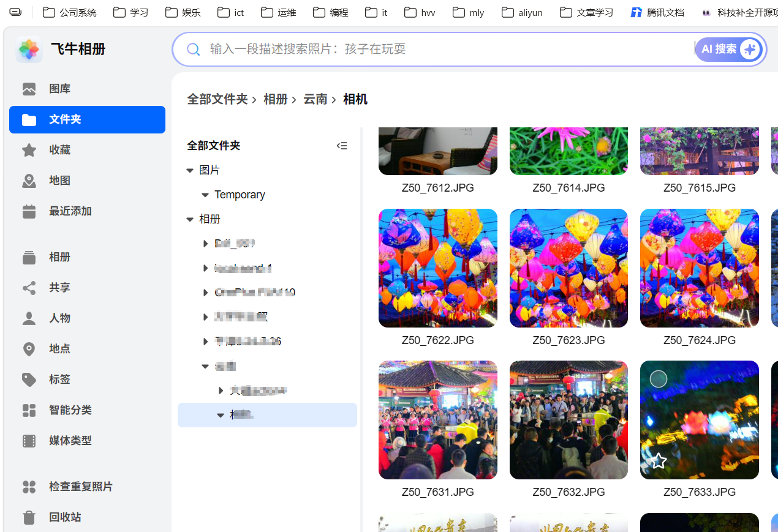This screenshot has height=532, width=778.
Task: Open the 科技补全开源项 bookmark
Action: [740, 12]
